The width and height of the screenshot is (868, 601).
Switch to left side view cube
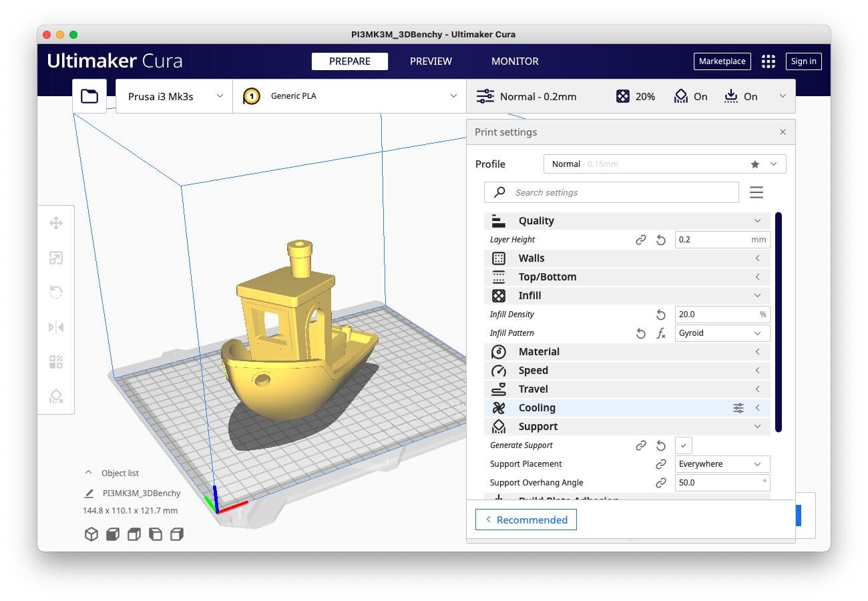coord(156,534)
